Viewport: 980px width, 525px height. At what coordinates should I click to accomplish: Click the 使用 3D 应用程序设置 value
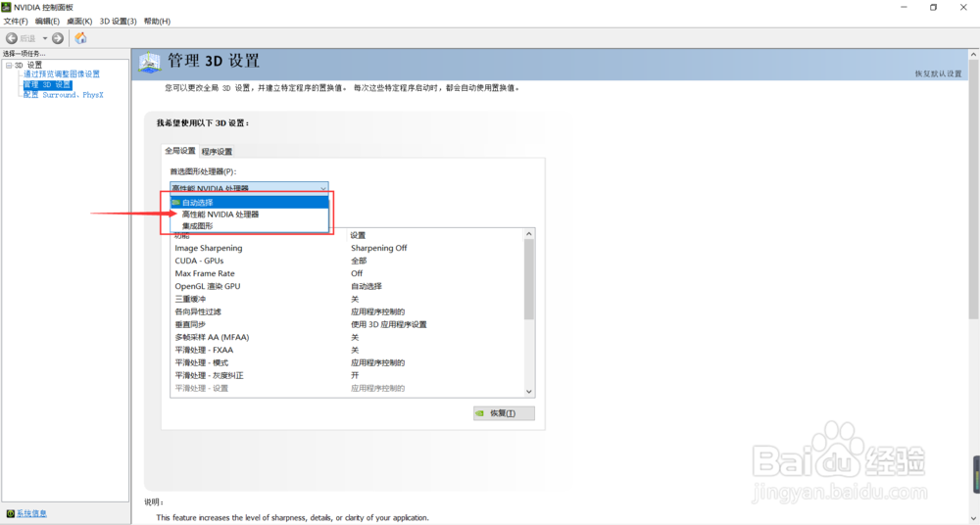(x=389, y=324)
